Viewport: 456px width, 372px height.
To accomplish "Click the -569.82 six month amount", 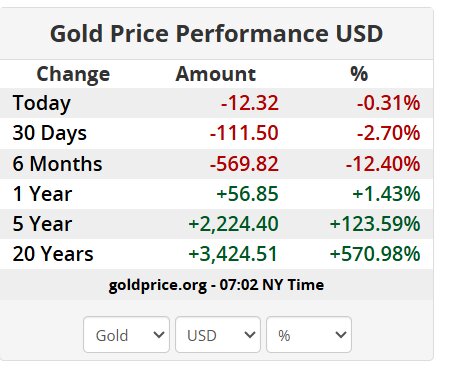I will point(244,164).
